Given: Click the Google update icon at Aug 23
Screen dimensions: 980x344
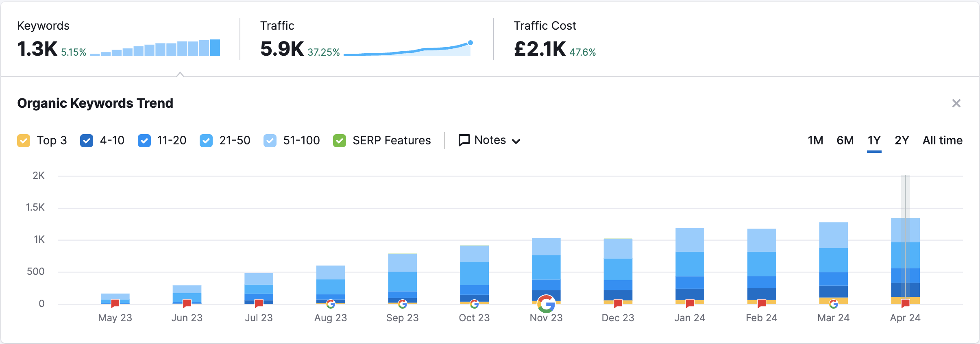Looking at the screenshot, I should (331, 304).
